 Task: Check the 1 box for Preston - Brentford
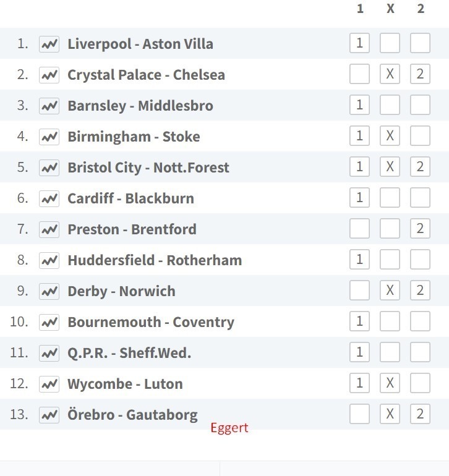(x=359, y=228)
